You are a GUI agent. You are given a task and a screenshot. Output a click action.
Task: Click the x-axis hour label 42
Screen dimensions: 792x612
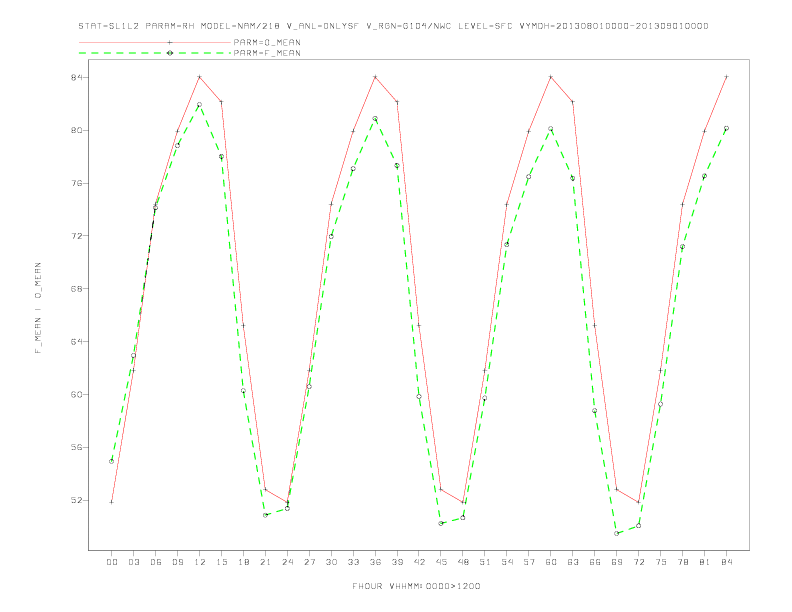point(419,562)
